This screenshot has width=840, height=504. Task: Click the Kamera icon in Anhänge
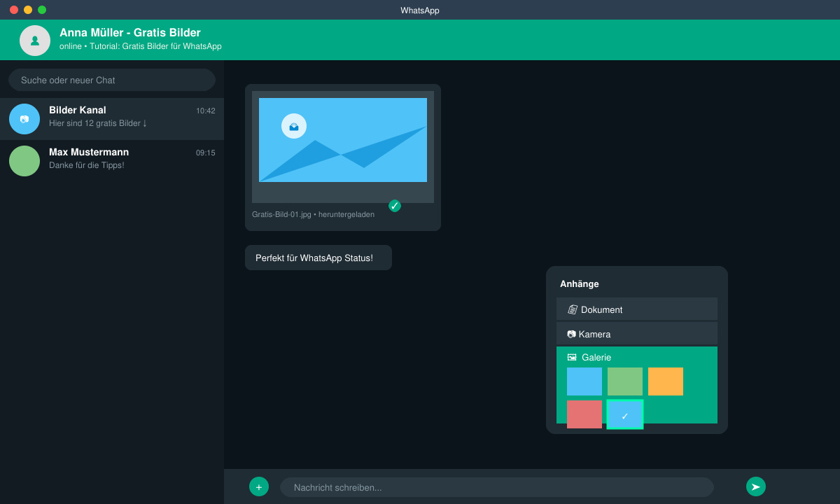pyautogui.click(x=571, y=334)
